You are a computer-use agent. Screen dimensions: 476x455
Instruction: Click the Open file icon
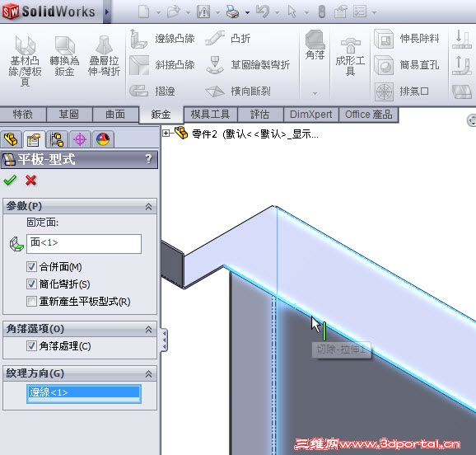[x=173, y=12]
